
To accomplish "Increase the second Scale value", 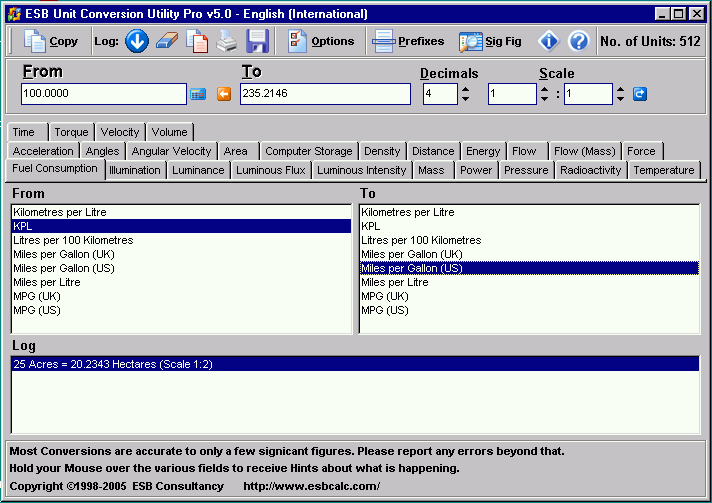I will click(x=620, y=89).
